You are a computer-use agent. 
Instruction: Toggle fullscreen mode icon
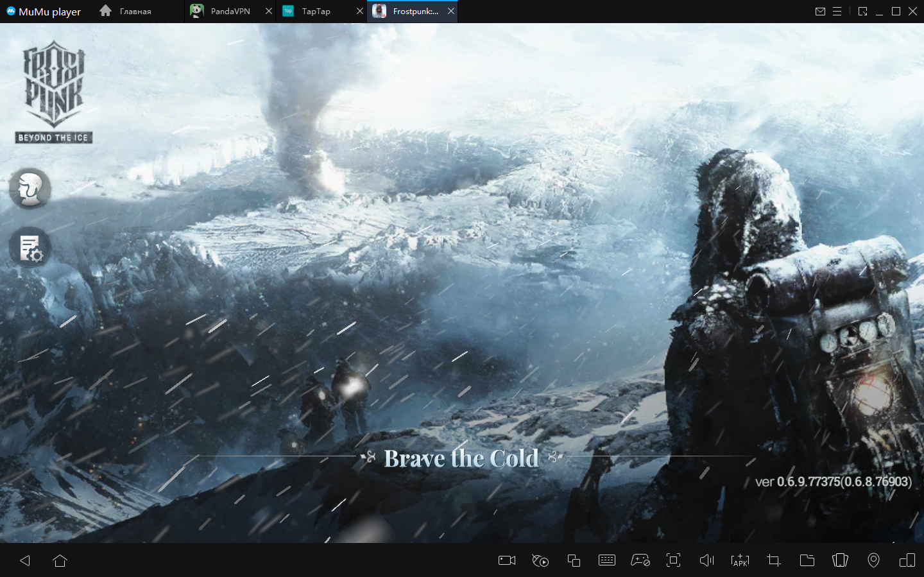tap(673, 560)
